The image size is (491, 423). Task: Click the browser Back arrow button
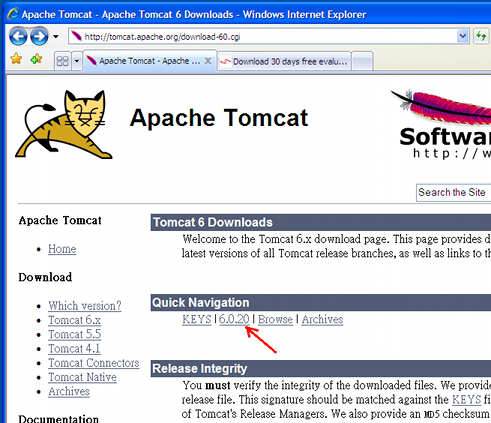click(18, 36)
